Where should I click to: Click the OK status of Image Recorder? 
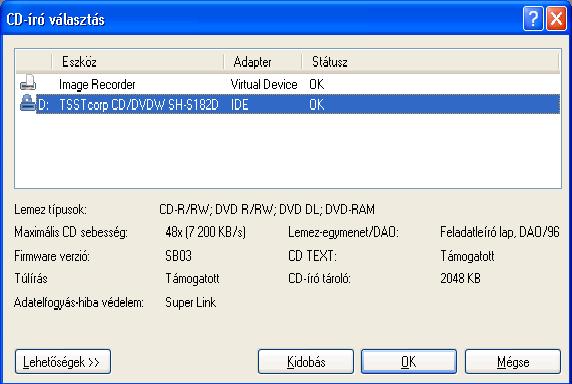pos(317,85)
